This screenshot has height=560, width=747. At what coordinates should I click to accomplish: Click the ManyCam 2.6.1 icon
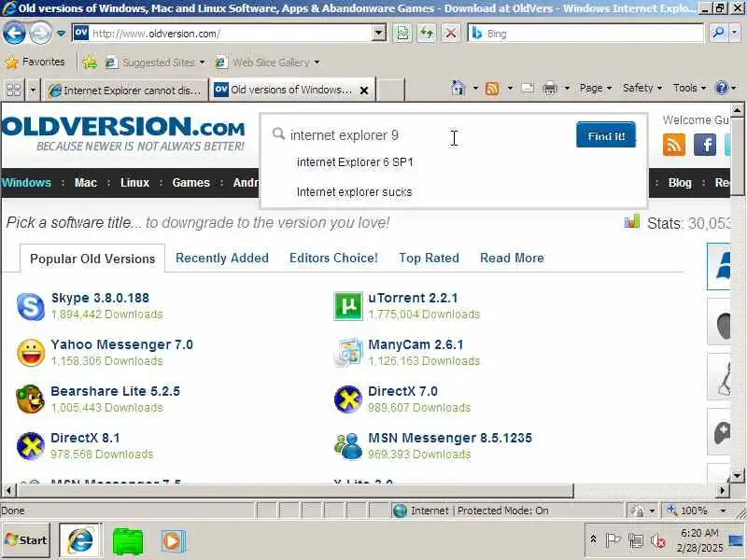point(347,353)
